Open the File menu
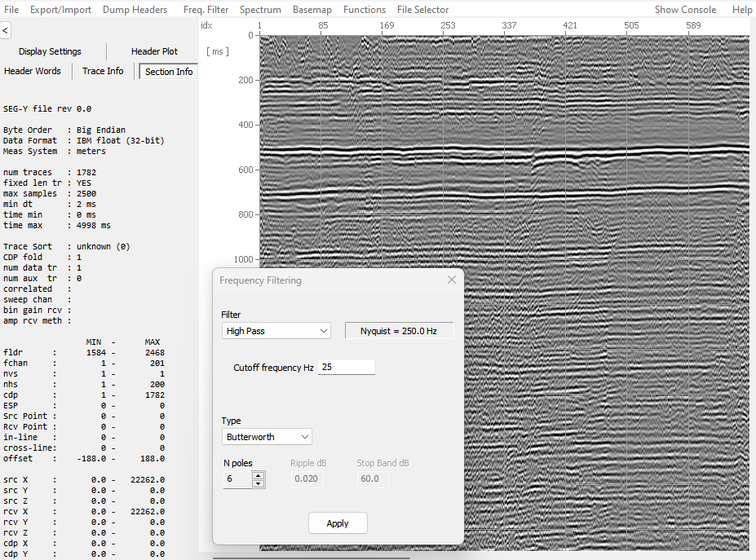Screen dimensions: 756x560 [x=11, y=10]
